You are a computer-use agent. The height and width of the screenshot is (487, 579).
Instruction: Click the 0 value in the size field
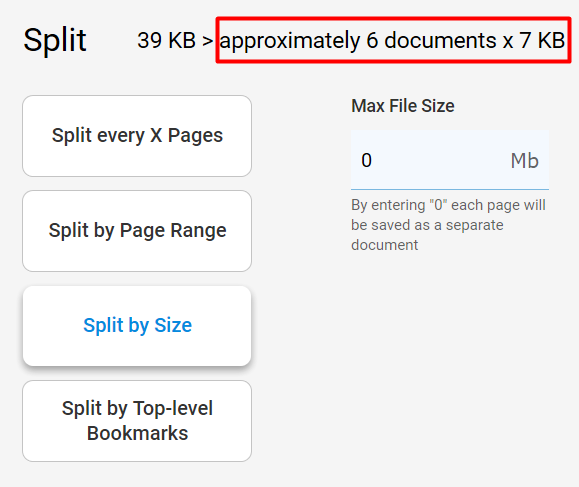pos(366,160)
